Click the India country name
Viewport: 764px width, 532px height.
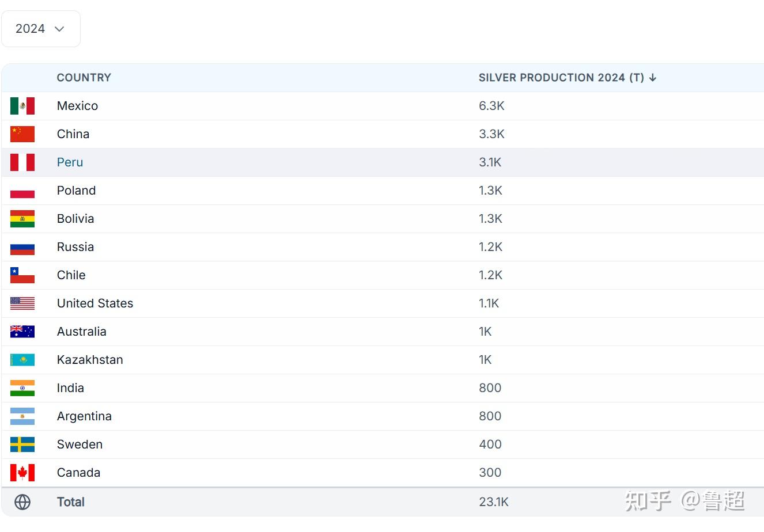click(x=70, y=388)
